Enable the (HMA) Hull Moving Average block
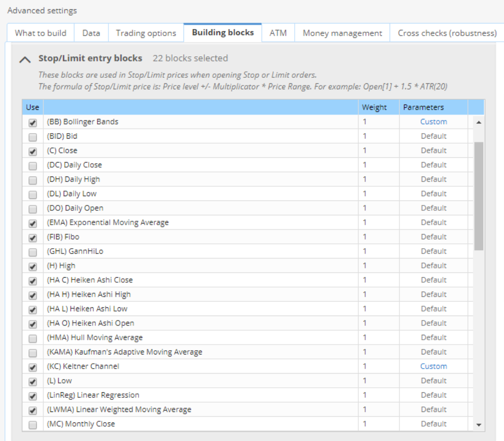504x441 pixels. tap(33, 339)
